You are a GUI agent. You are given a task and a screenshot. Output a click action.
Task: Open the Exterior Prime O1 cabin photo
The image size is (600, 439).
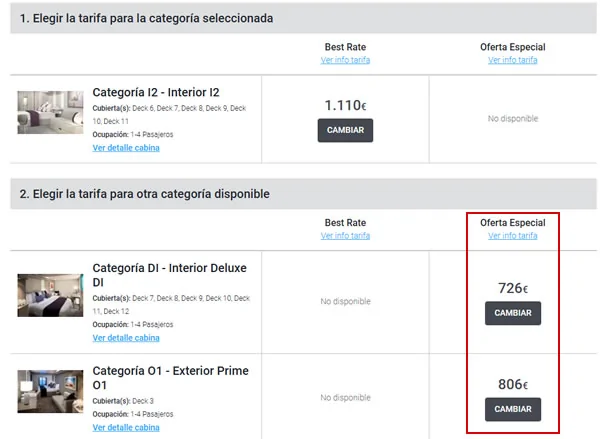click(50, 393)
